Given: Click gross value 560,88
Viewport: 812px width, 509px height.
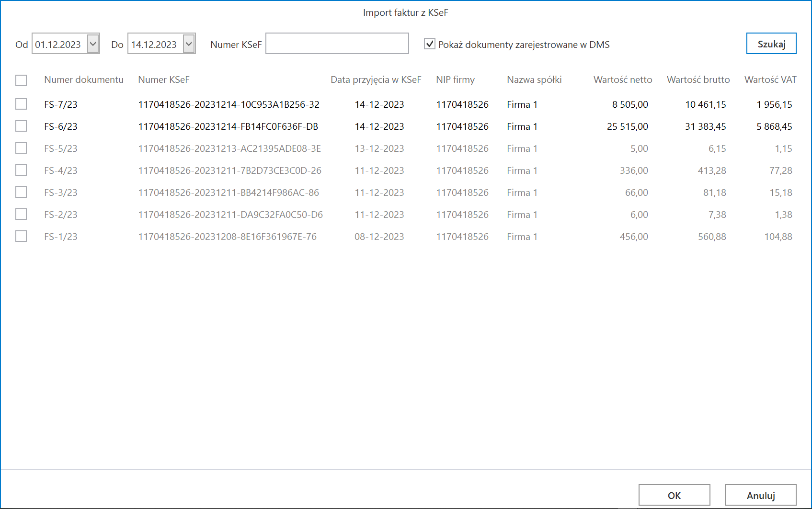Looking at the screenshot, I should [712, 237].
